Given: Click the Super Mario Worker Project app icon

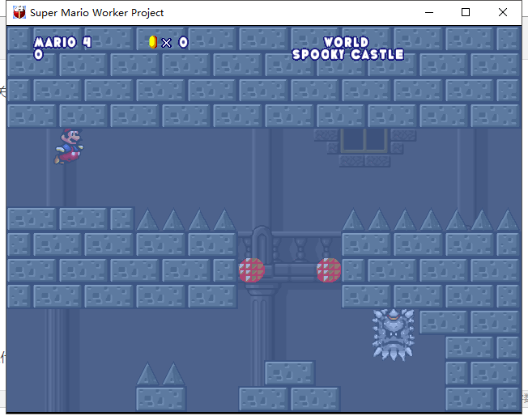Looking at the screenshot, I should [19, 13].
